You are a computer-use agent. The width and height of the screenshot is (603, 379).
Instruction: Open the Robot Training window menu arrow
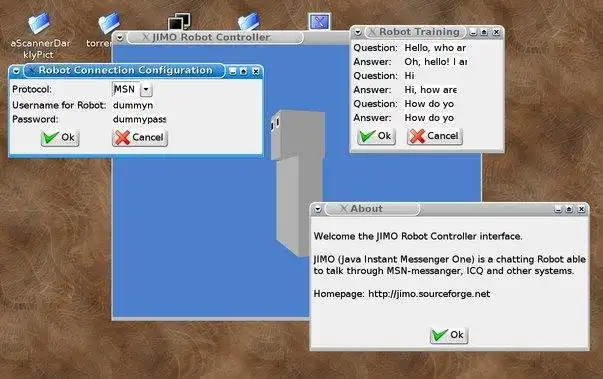pyautogui.click(x=358, y=32)
